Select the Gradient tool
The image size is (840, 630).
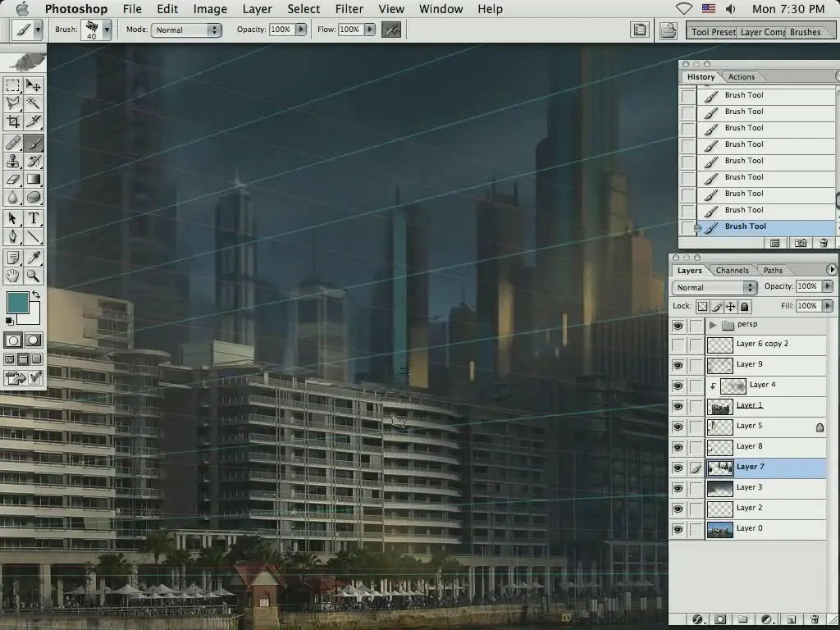(33, 179)
